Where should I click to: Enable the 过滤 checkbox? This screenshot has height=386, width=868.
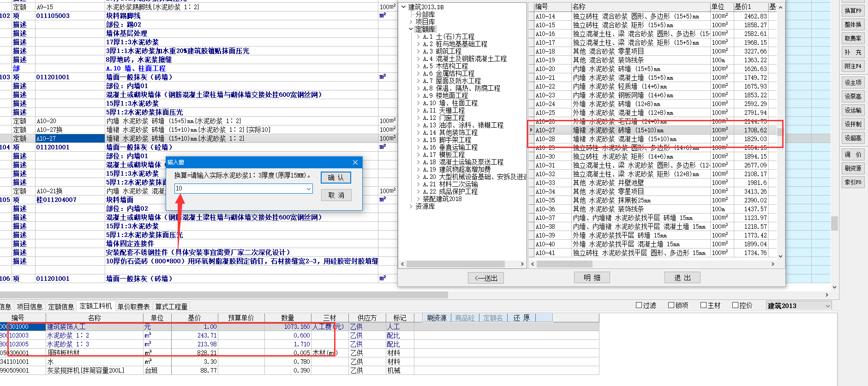(x=639, y=305)
